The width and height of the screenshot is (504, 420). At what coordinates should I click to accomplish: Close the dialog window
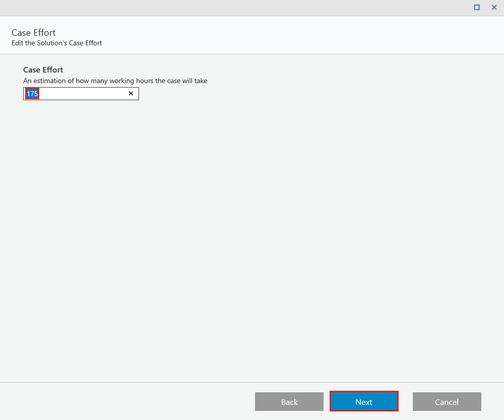[x=494, y=7]
